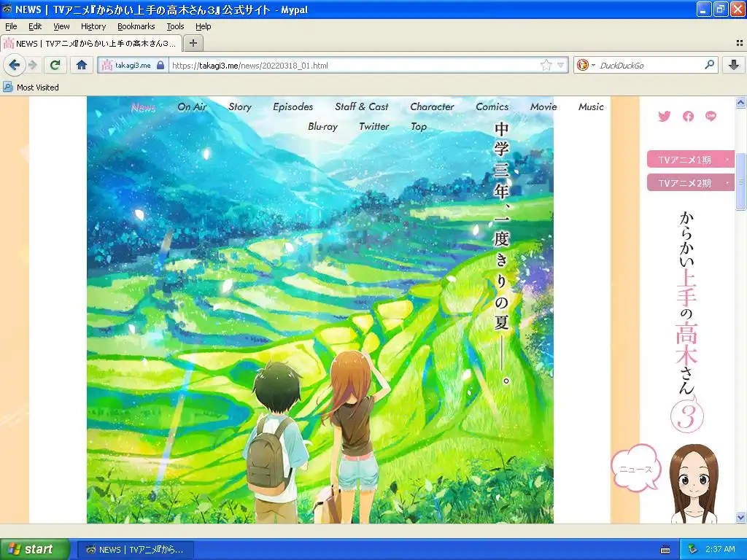
Task: Bookmark this page with the star icon
Action: pos(546,65)
